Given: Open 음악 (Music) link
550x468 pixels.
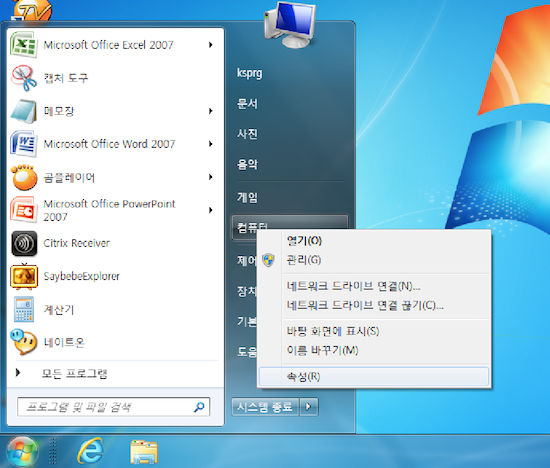Looking at the screenshot, I should (x=247, y=164).
